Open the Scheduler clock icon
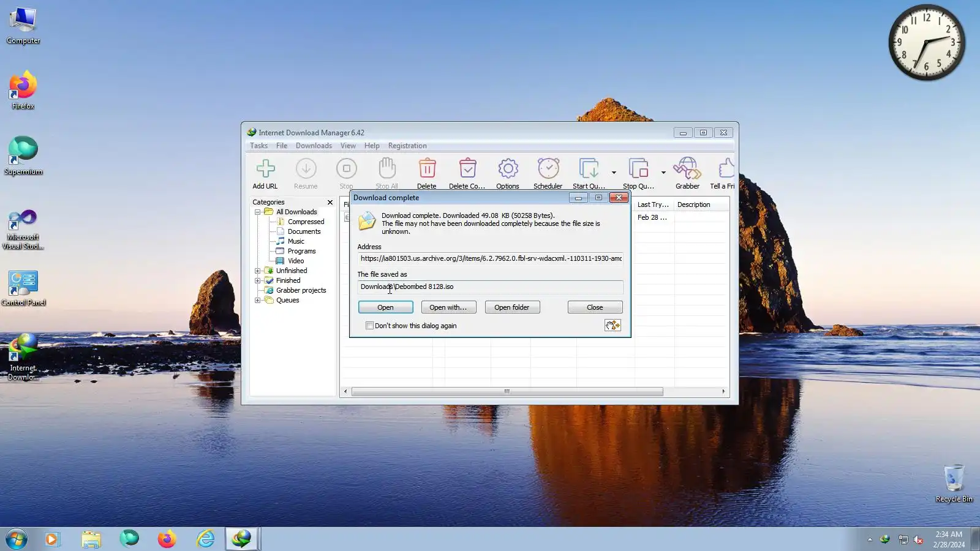The width and height of the screenshot is (980, 551). tap(548, 168)
